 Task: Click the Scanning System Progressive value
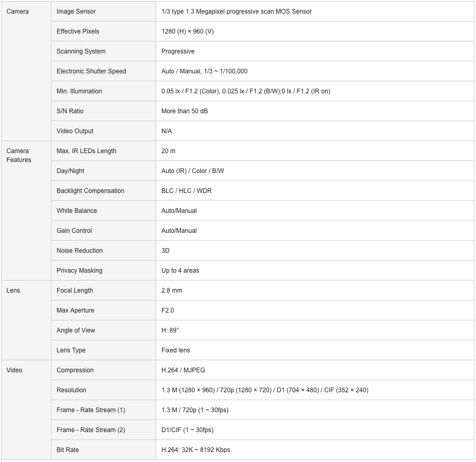(178, 51)
